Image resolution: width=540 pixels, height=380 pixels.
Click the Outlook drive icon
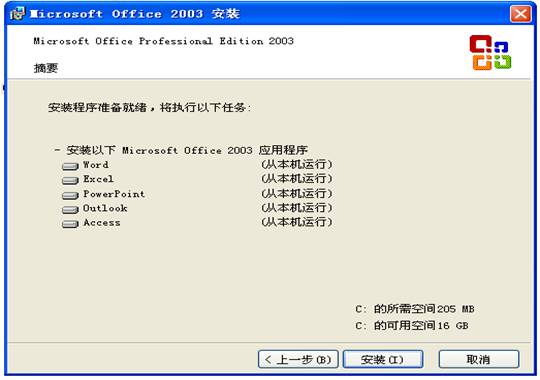70,209
